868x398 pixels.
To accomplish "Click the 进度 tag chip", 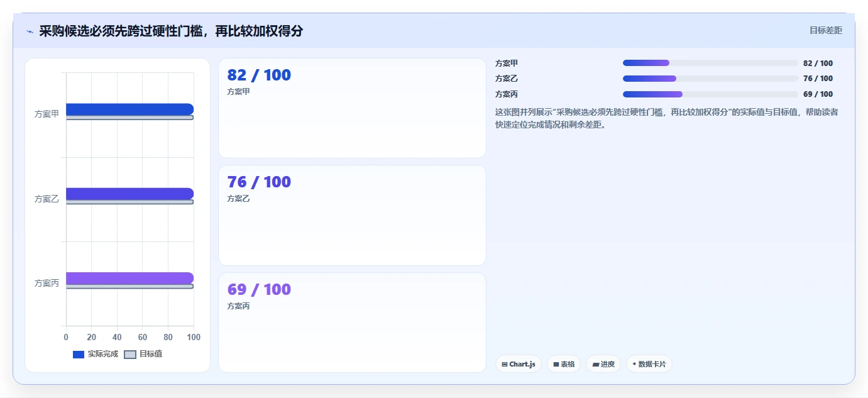I will (603, 364).
